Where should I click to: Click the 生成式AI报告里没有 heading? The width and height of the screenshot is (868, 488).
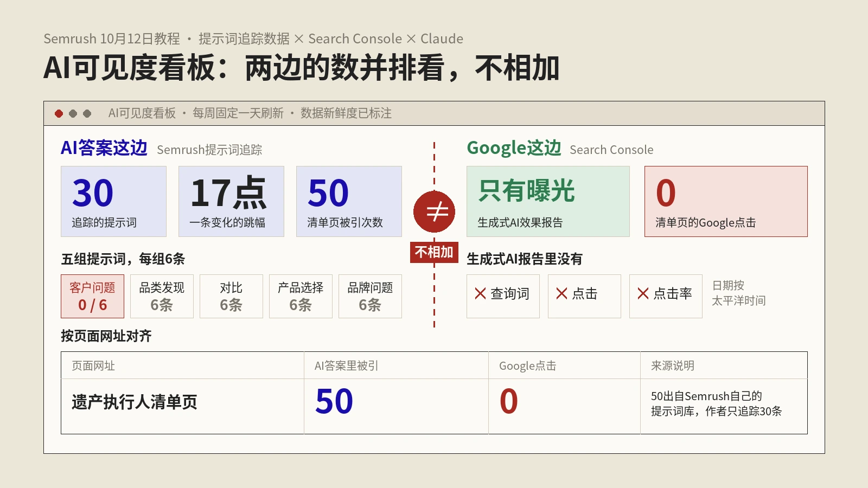tap(524, 259)
